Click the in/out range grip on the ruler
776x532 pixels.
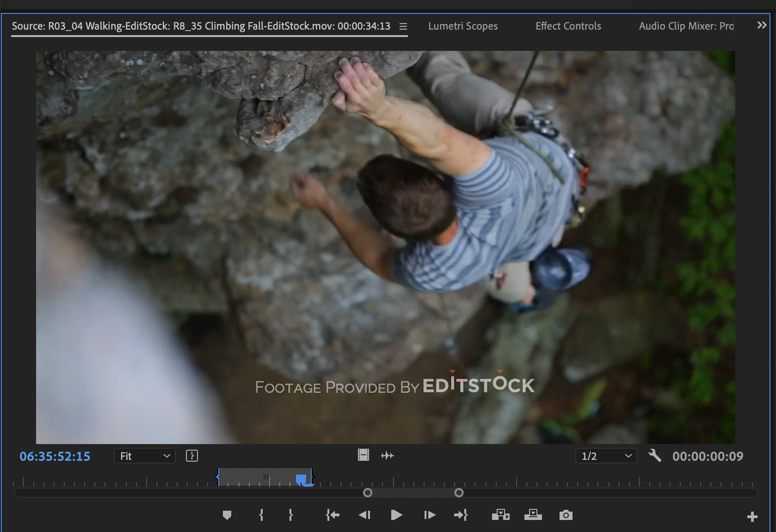pos(266,476)
